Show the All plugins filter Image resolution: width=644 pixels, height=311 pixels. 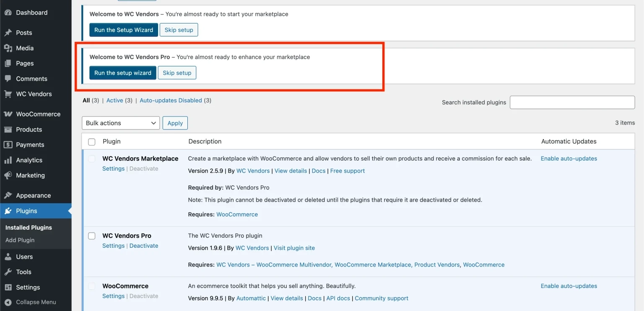point(86,101)
